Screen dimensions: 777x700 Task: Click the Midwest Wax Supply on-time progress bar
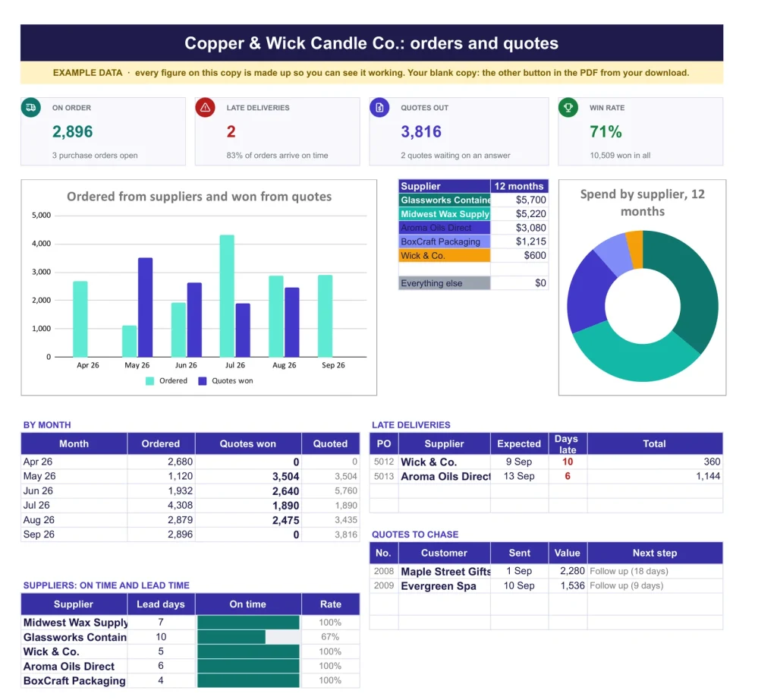(x=248, y=622)
